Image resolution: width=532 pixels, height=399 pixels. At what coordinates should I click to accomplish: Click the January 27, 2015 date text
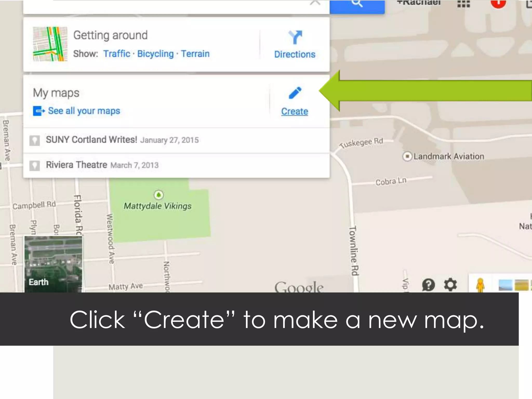[x=170, y=140]
